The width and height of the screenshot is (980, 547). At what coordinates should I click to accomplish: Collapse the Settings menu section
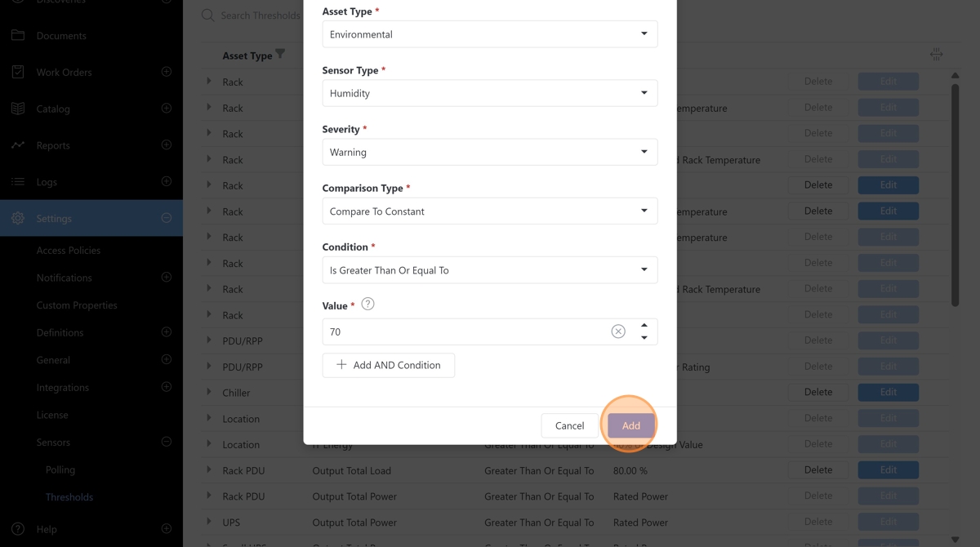click(x=167, y=218)
